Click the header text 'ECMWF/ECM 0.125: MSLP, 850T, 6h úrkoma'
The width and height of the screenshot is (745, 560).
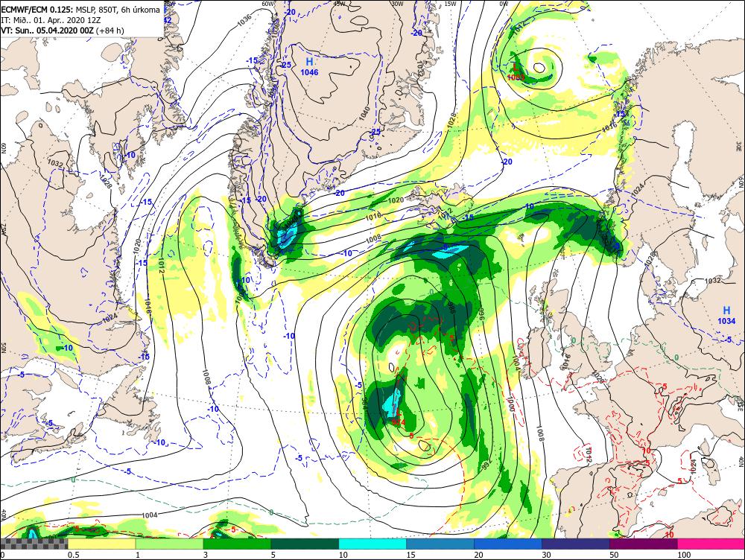(x=80, y=10)
